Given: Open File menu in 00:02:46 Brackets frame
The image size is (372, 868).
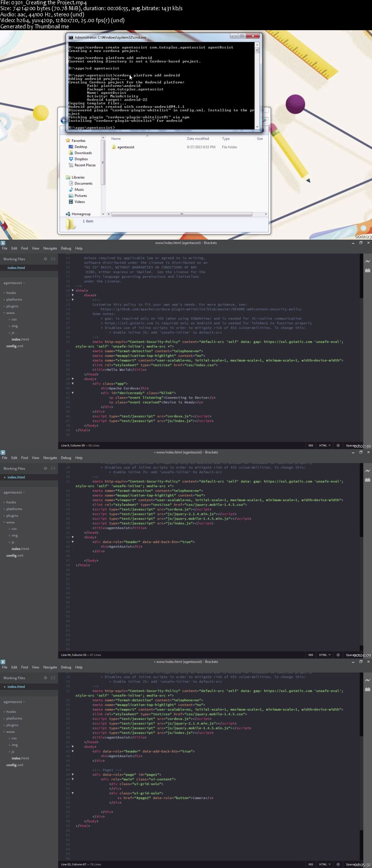Looking at the screenshot, I should coord(5,248).
